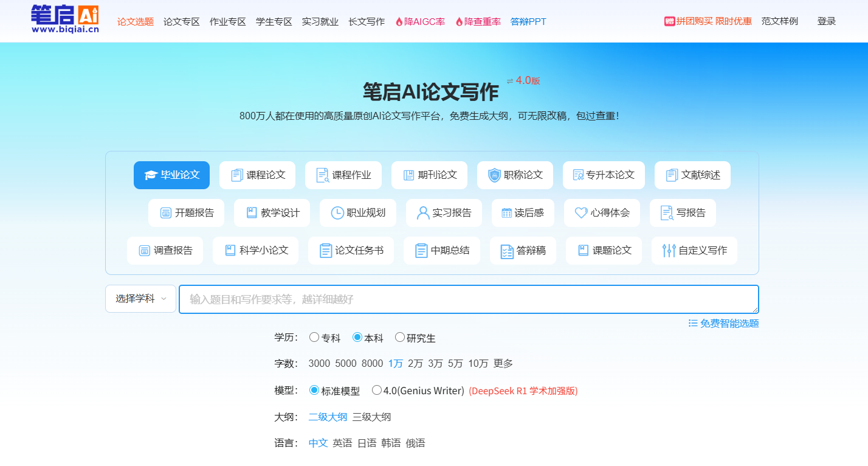Show 更多 word count options

(x=503, y=364)
